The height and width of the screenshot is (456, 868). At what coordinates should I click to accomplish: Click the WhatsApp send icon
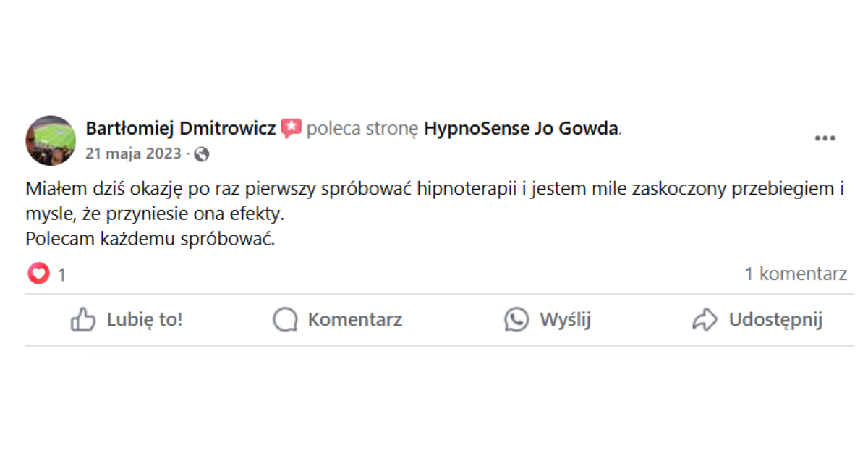coord(516,319)
